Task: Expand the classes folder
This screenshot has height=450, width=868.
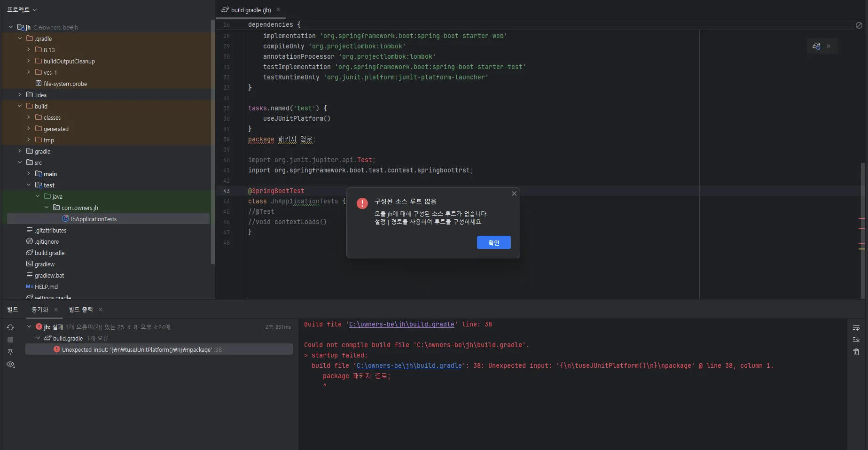Action: point(29,117)
